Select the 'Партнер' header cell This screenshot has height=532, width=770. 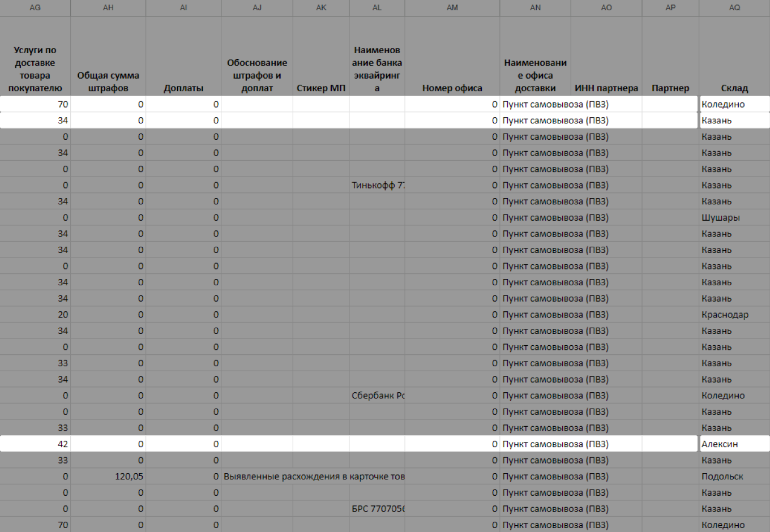(670, 88)
